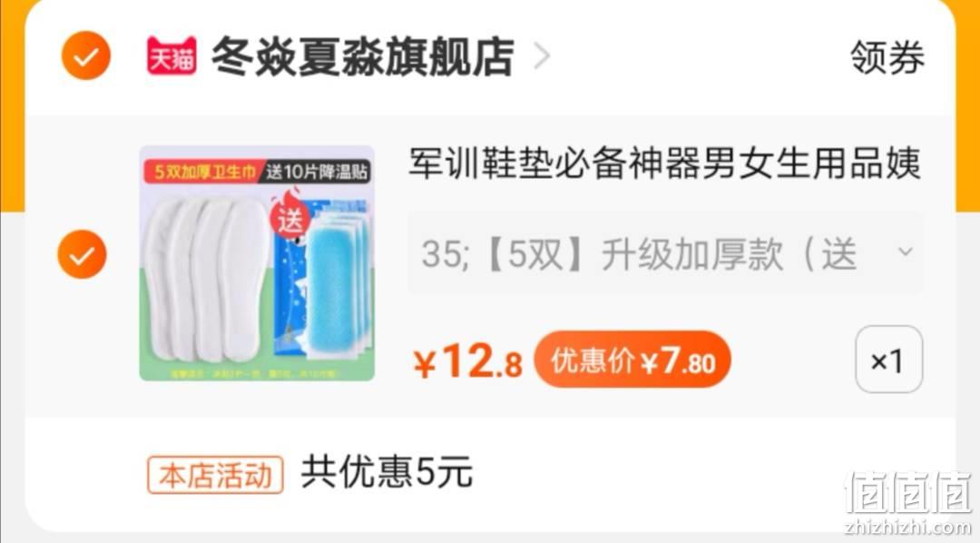
Task: Tap the 本店活动 promotion tag
Action: [x=216, y=476]
